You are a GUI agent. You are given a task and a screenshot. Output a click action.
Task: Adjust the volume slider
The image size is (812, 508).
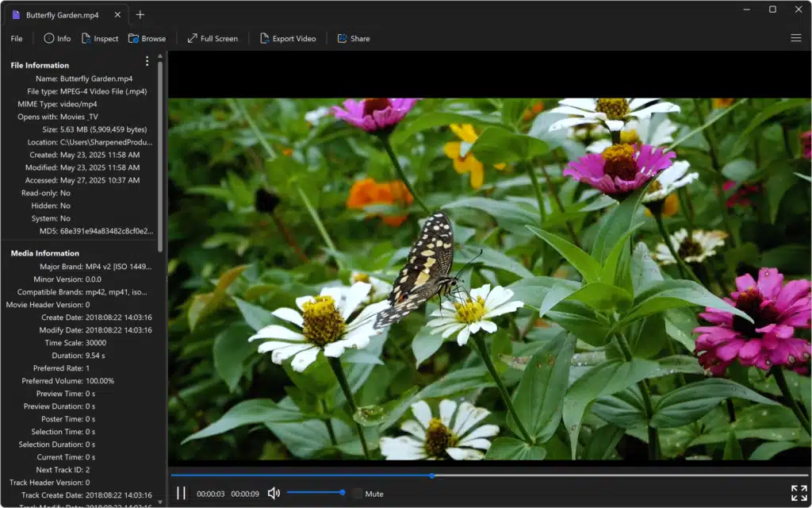tap(316, 492)
